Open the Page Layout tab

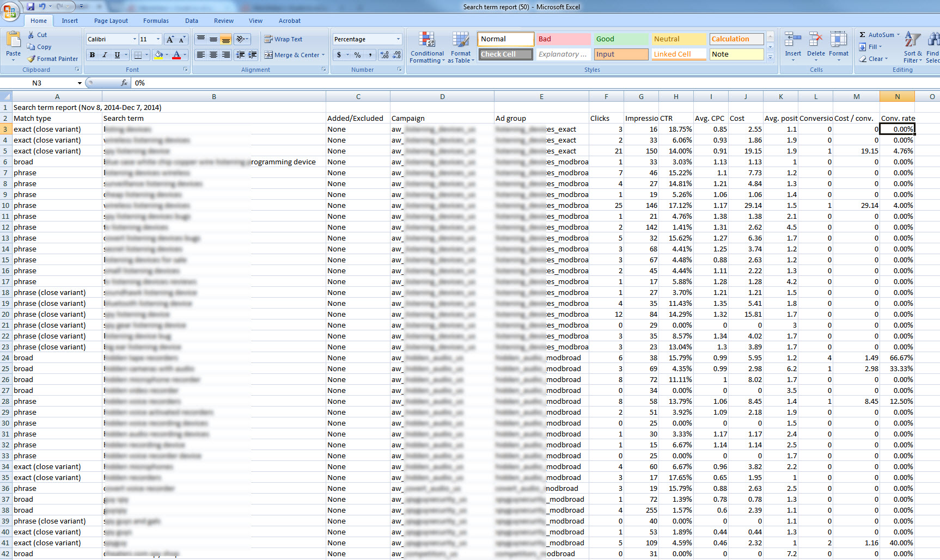pyautogui.click(x=111, y=21)
